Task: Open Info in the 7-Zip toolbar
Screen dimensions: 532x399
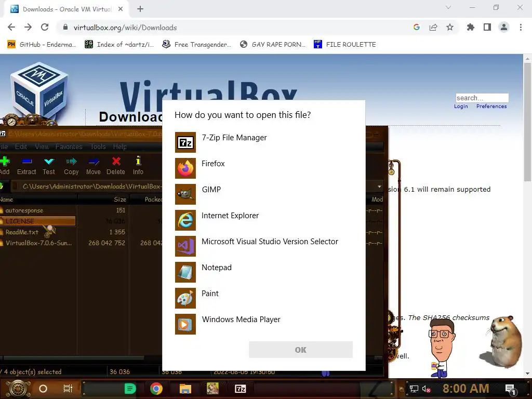Action: point(138,166)
